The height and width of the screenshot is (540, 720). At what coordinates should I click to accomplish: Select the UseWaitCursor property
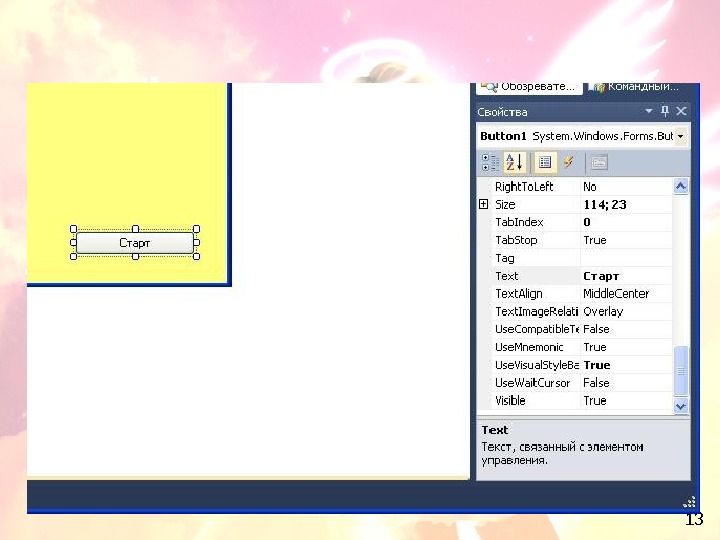[x=532, y=383]
